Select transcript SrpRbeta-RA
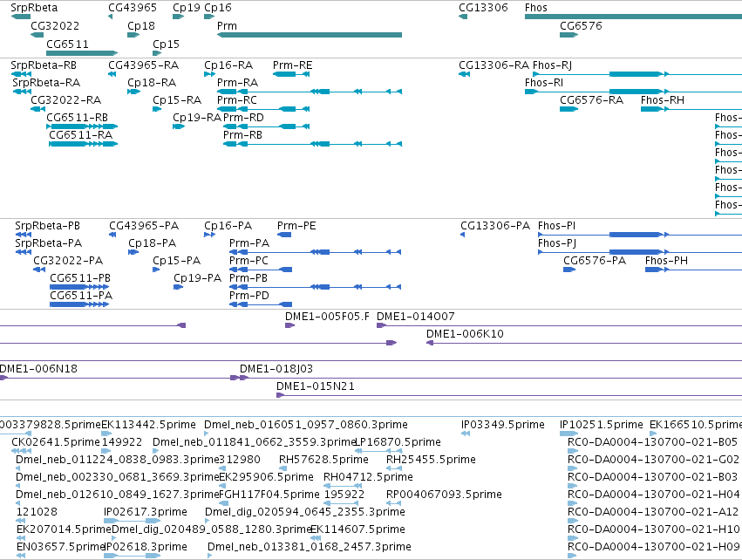The height and width of the screenshot is (560, 742). point(46,83)
